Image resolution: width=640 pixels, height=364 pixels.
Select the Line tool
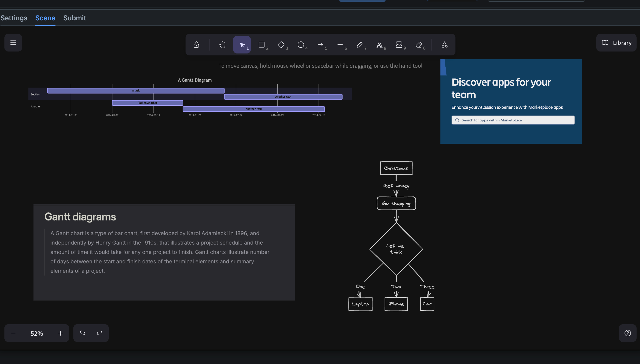coord(340,45)
